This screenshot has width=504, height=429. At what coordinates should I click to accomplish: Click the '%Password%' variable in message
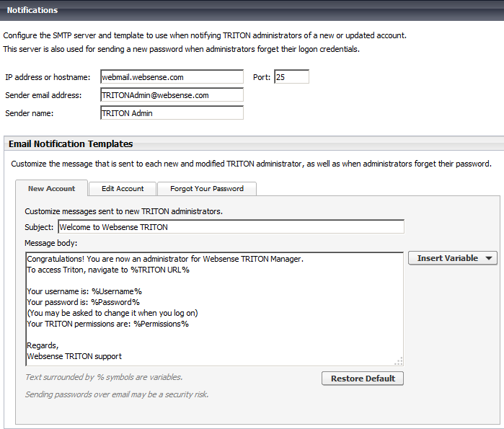115,302
